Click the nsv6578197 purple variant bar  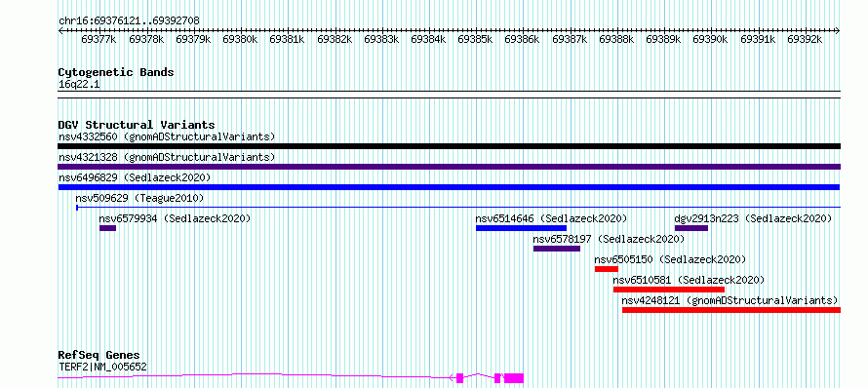point(556,249)
